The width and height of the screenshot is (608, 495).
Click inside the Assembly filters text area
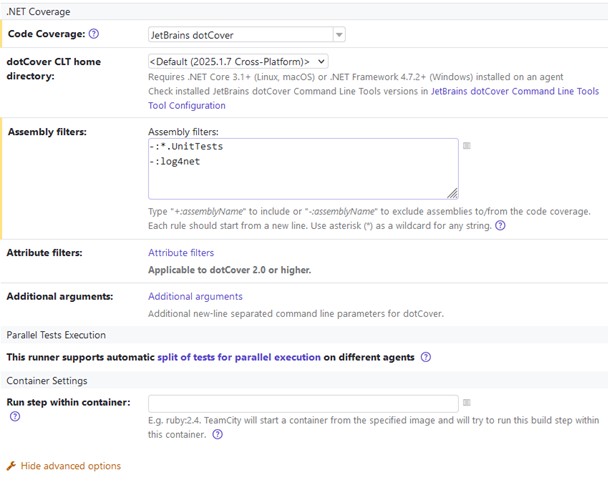click(x=303, y=169)
